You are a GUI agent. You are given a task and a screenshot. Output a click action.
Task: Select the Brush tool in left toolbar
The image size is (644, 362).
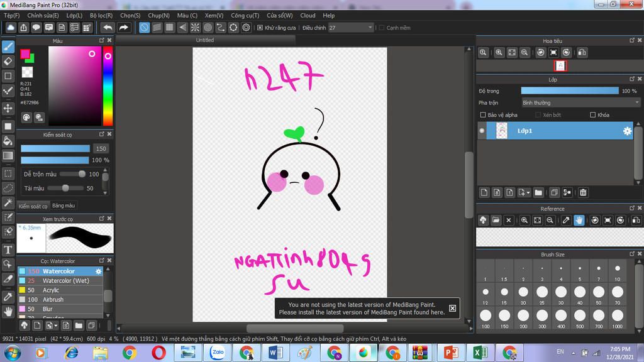point(8,47)
